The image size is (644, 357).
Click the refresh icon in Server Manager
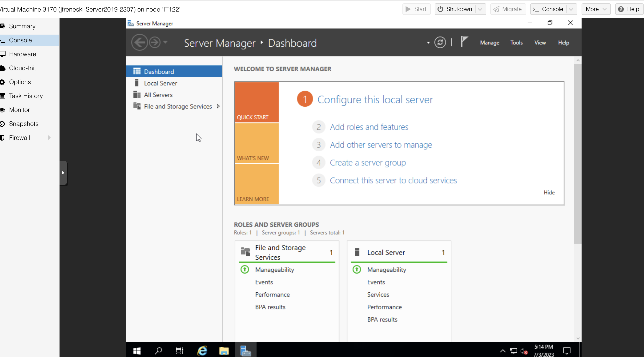[x=440, y=42]
